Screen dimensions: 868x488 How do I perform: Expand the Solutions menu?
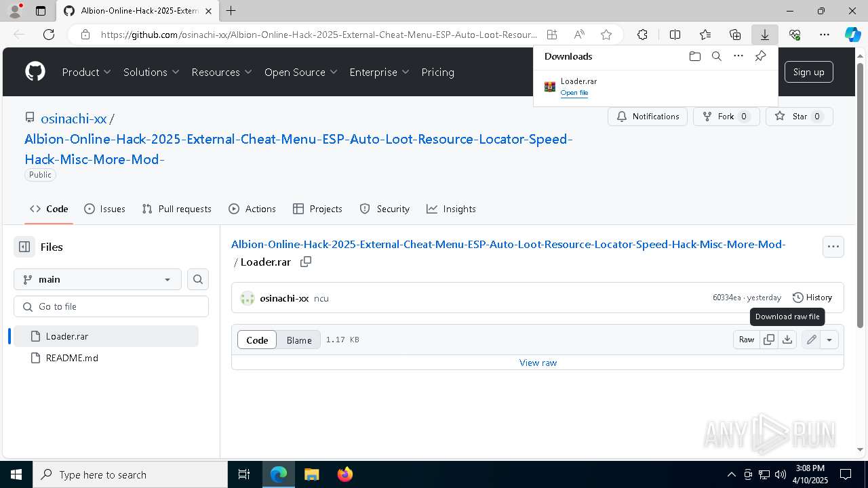pyautogui.click(x=151, y=72)
